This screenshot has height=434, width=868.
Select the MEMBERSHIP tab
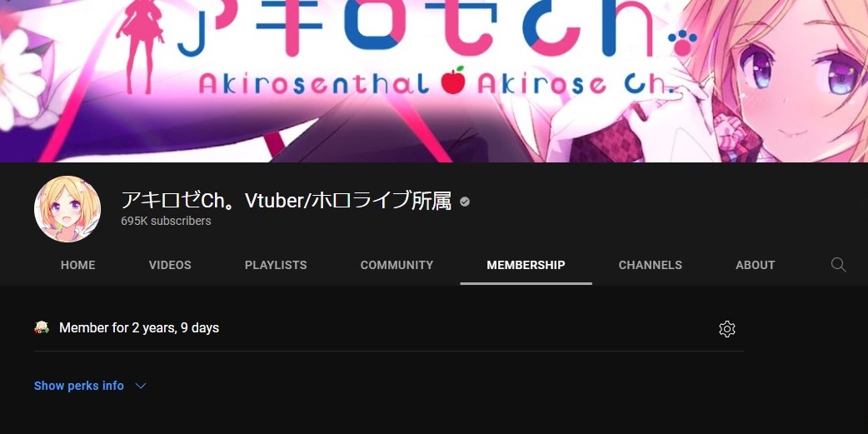point(526,265)
